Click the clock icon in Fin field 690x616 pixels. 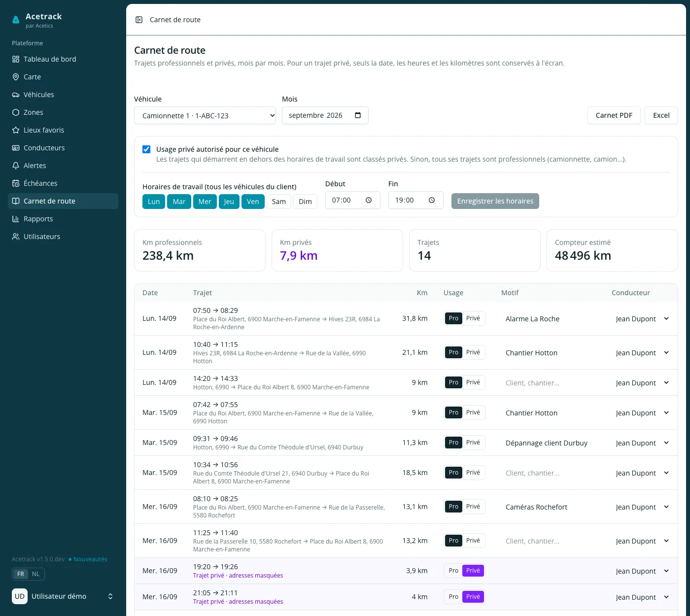point(432,200)
